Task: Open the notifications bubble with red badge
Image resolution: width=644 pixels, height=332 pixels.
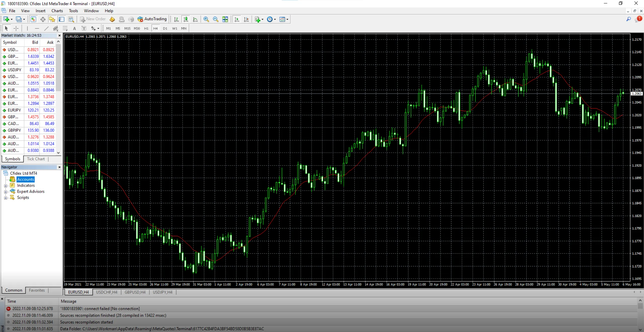Action: [639, 19]
